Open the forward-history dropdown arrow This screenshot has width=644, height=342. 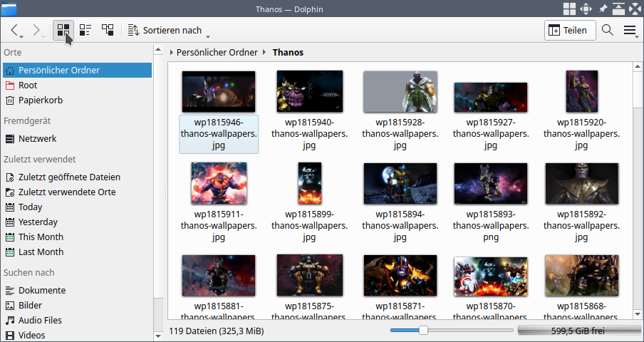point(43,37)
